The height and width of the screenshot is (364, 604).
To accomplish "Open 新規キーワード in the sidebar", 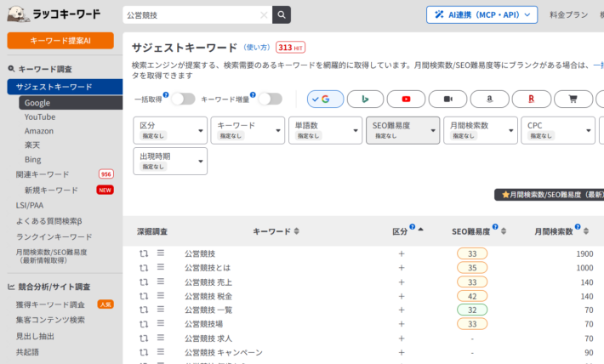I will coord(51,191).
